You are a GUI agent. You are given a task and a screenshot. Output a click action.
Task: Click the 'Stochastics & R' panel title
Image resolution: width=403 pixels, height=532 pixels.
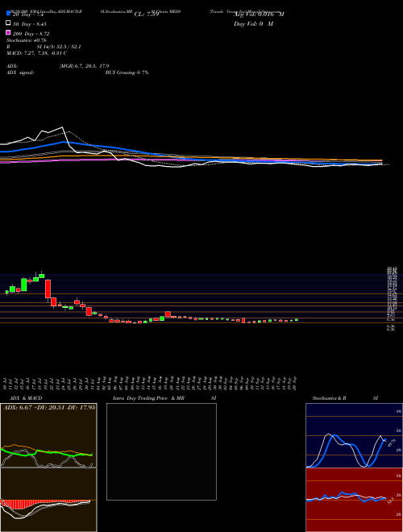[329, 398]
